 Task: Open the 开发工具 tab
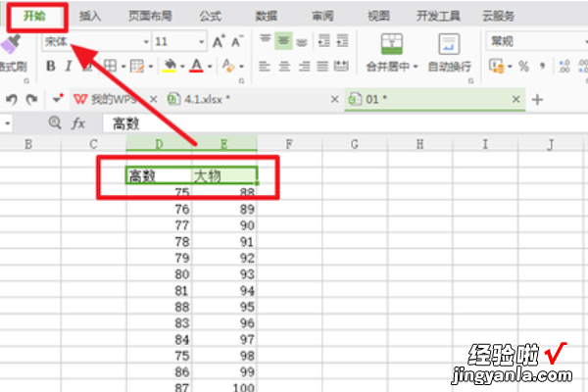(x=438, y=16)
